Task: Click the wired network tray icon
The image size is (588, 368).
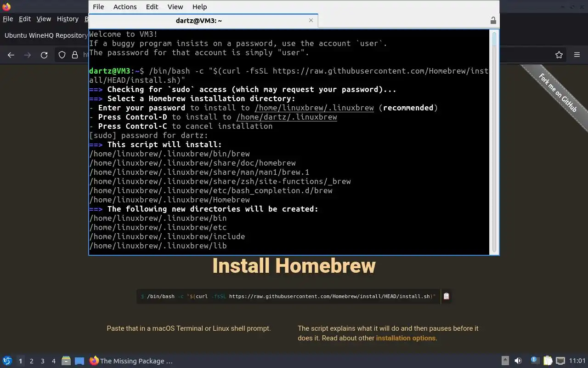Action: point(560,361)
